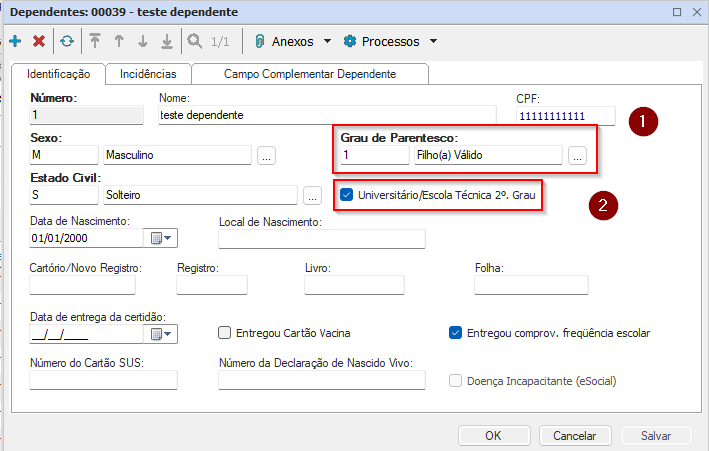This screenshot has height=451, width=709.
Task: Click the Cancelar button
Action: (574, 435)
